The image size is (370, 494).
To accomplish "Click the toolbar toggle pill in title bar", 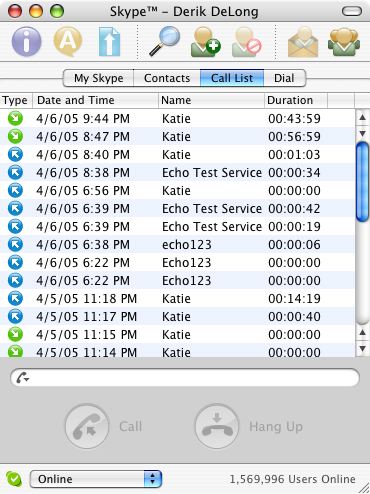I will coord(352,12).
